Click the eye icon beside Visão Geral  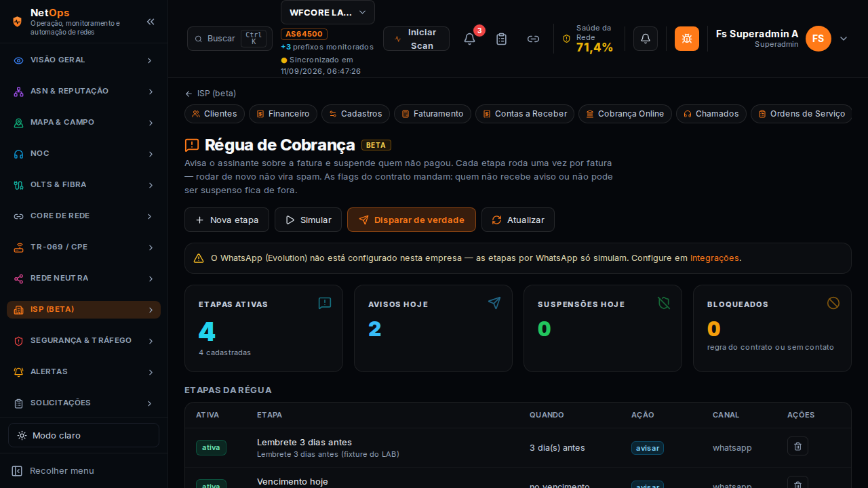pyautogui.click(x=19, y=60)
